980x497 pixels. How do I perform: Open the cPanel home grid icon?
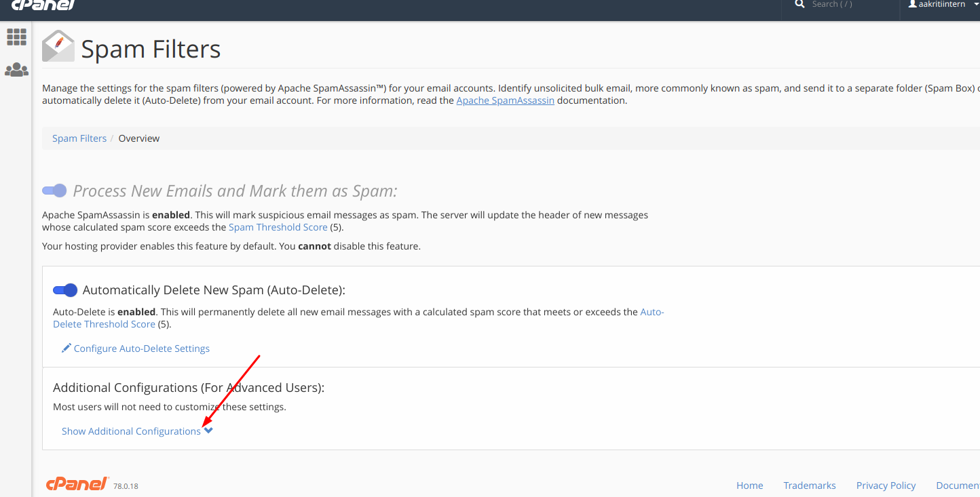16,37
